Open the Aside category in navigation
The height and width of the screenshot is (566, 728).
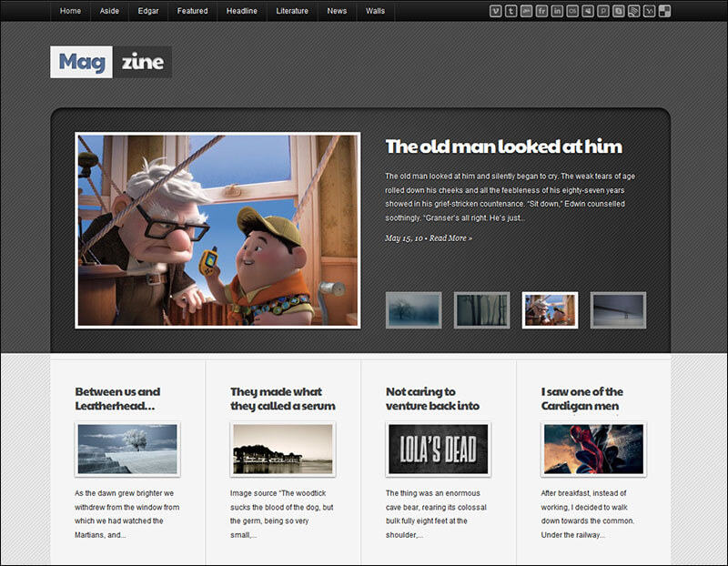(109, 11)
